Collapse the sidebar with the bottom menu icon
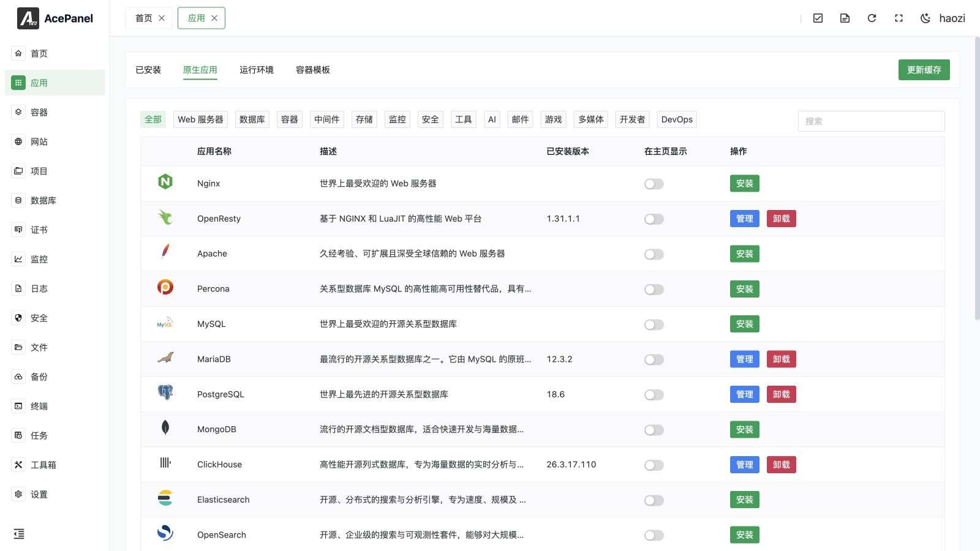 (x=19, y=534)
